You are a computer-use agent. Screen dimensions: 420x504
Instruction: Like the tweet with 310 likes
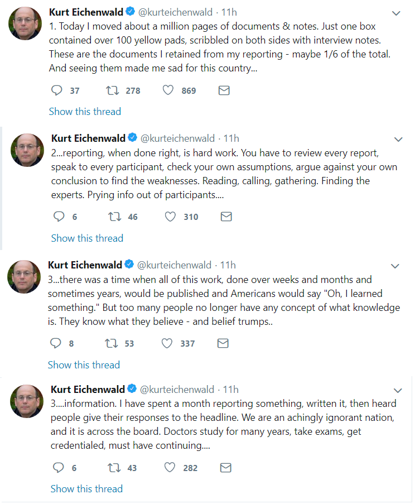tap(170, 217)
